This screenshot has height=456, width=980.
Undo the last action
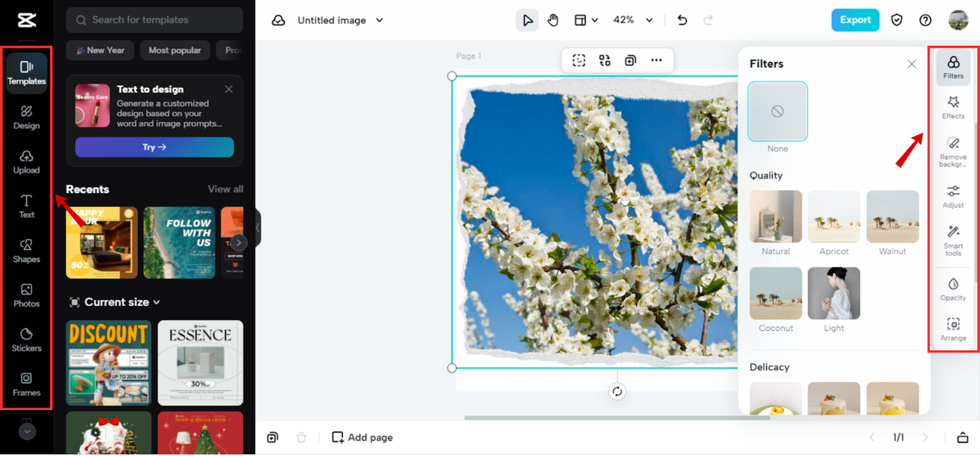(682, 21)
